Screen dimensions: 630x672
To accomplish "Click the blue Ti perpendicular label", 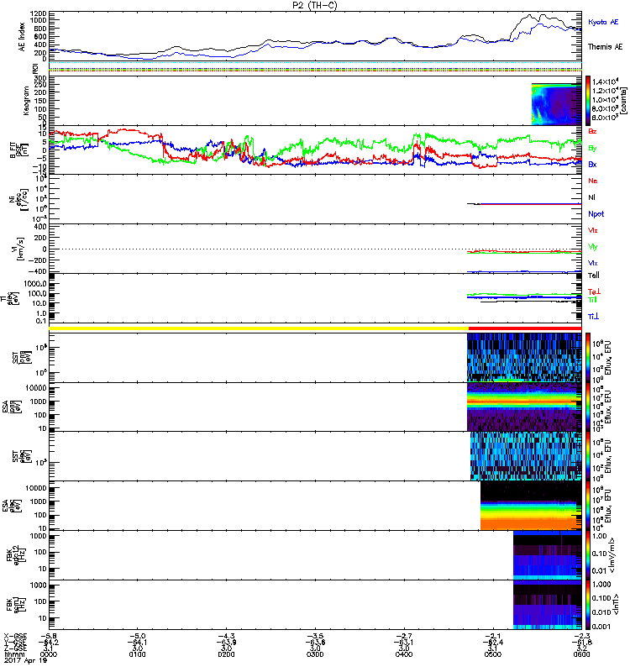I will click(593, 317).
